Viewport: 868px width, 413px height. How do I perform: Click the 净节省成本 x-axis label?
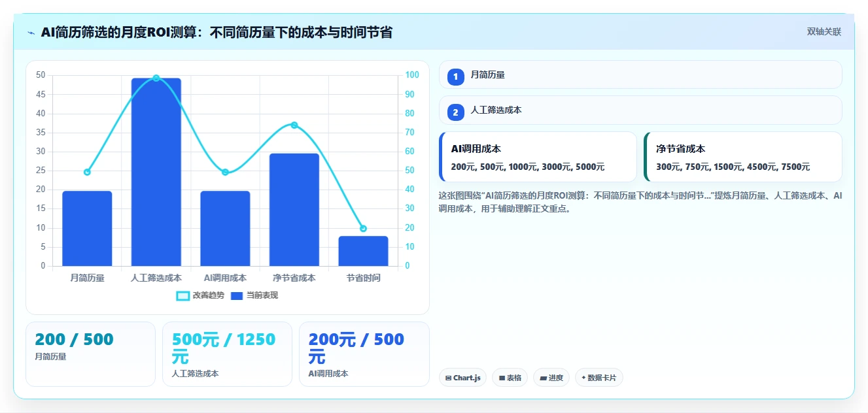tap(294, 278)
